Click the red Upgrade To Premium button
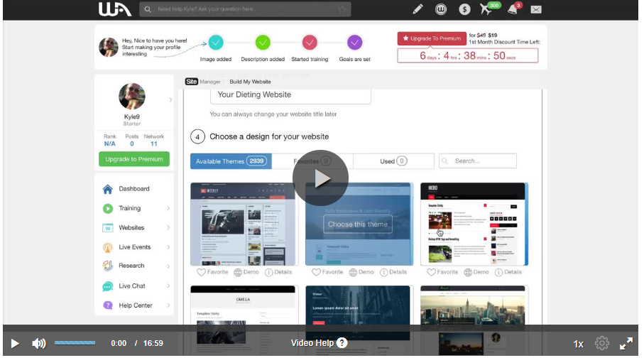The image size is (644, 358). click(432, 38)
